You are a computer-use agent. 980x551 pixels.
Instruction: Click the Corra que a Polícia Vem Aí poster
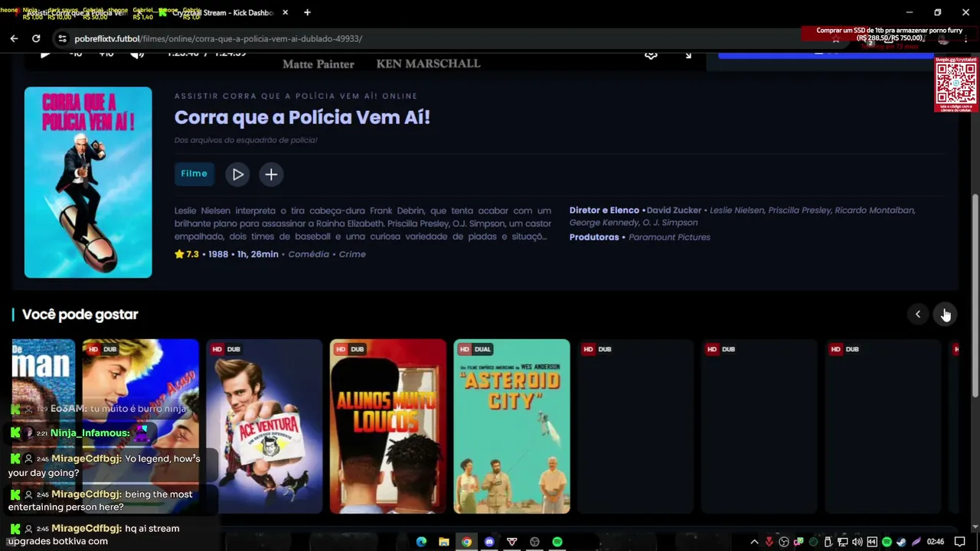[88, 182]
